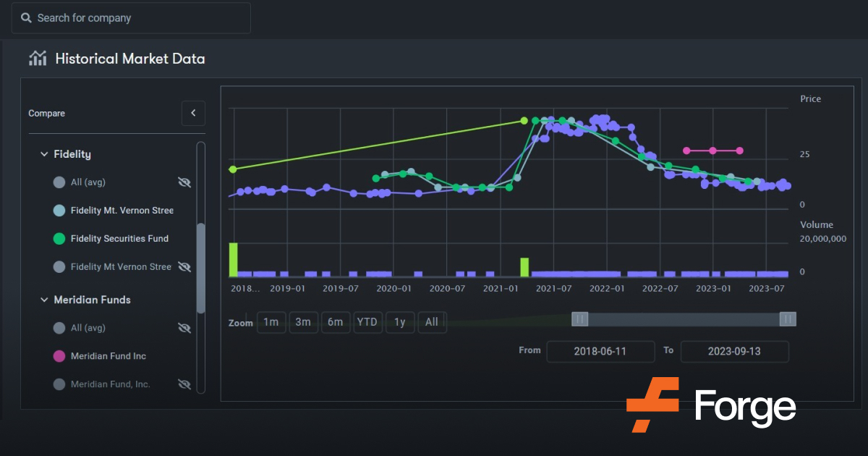Toggle visibility of Fidelity All (avg) series

184,182
